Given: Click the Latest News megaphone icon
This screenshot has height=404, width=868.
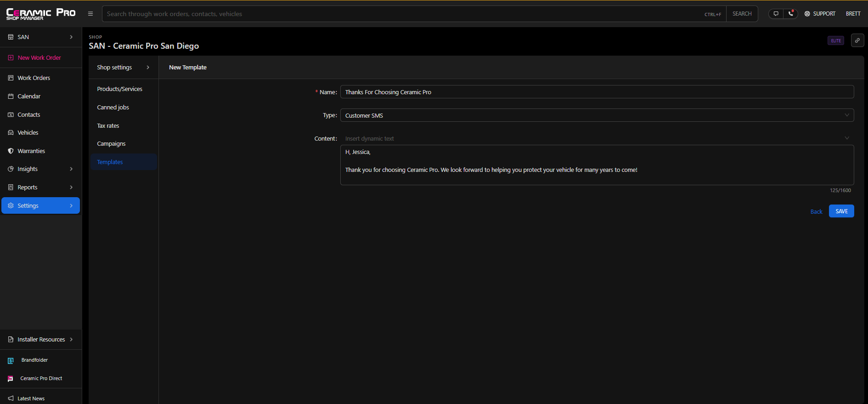Looking at the screenshot, I should point(11,398).
